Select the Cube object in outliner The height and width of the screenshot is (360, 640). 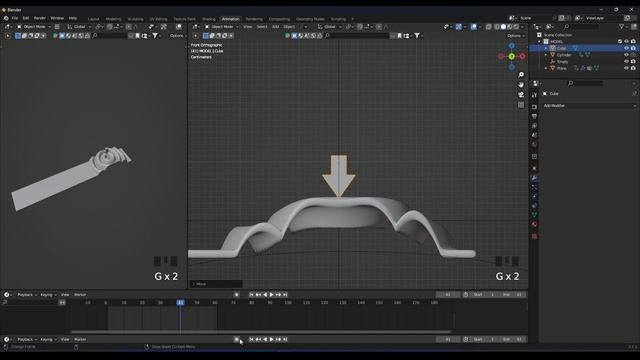click(561, 48)
